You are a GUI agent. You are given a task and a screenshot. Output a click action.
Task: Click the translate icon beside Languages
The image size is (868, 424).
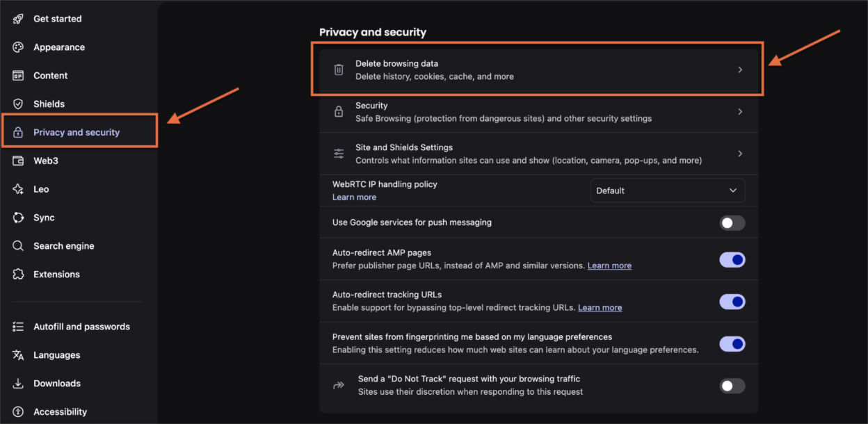click(x=19, y=355)
